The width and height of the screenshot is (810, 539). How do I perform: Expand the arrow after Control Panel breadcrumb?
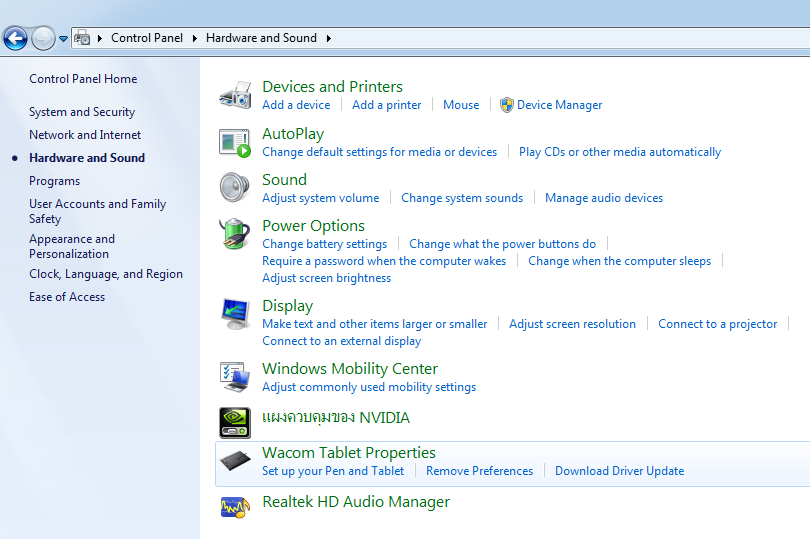(x=195, y=38)
